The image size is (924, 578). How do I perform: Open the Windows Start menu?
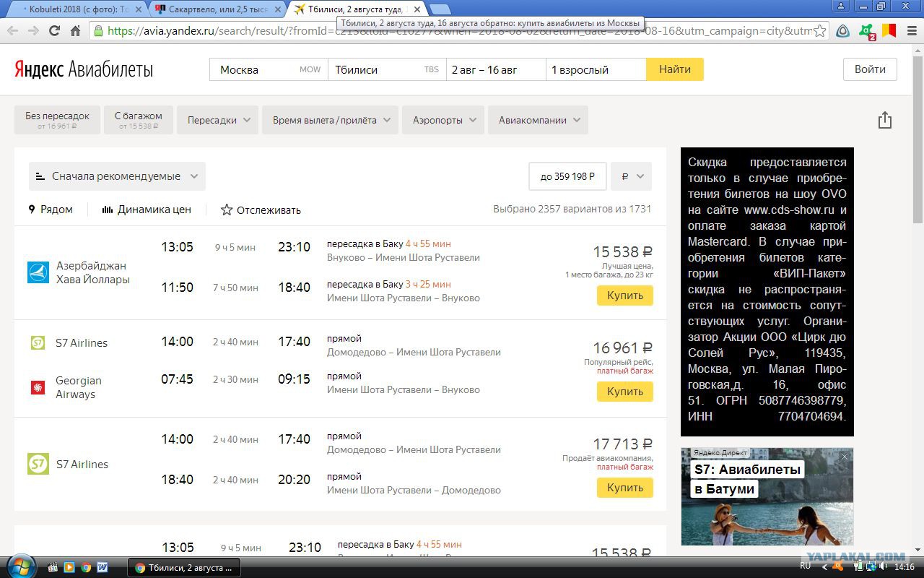click(x=20, y=566)
